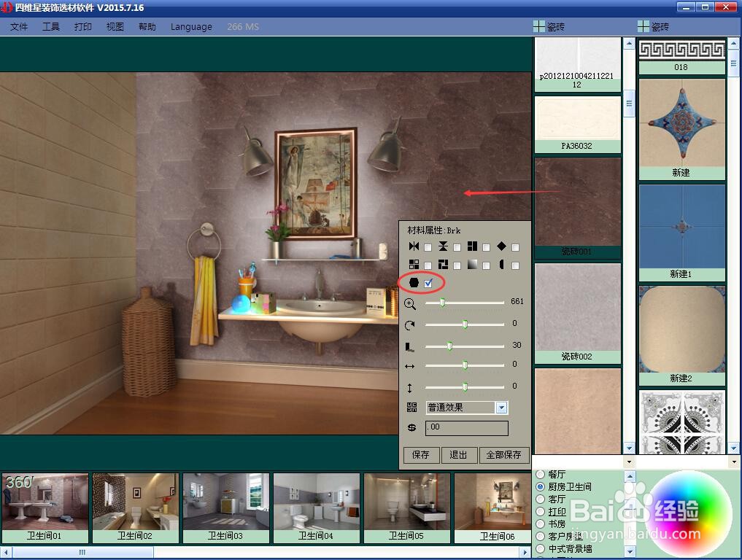The image size is (742, 560).
Task: Enable the horizontal mirror checkbox
Action: [x=428, y=247]
